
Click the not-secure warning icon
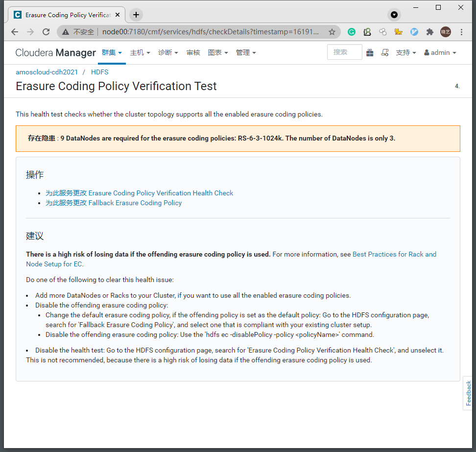pos(66,32)
